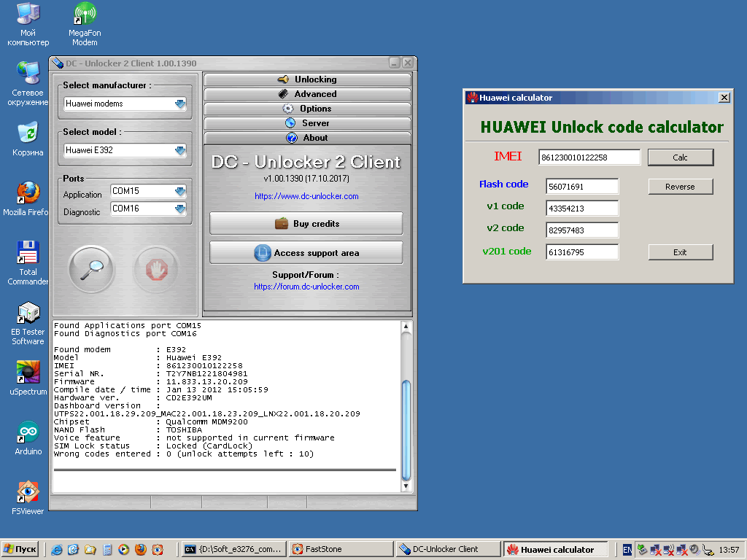Click the Calc button in Huawei calculator
This screenshot has height=560, width=747.
coord(681,157)
